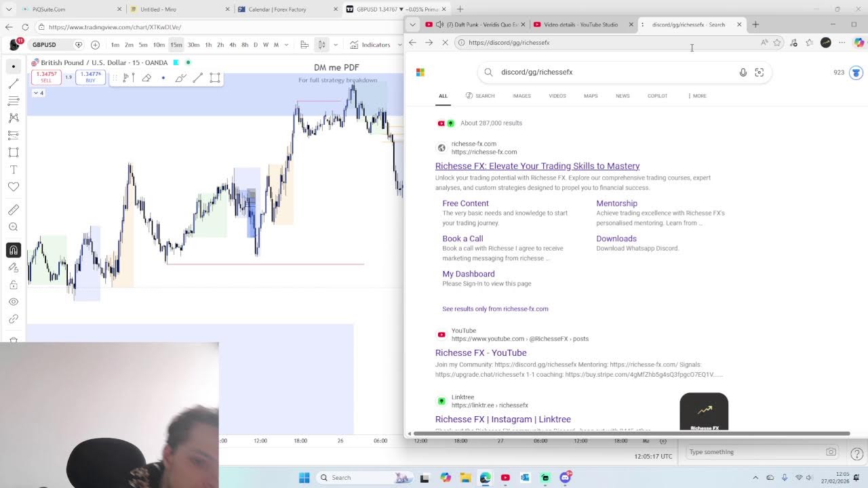Select the ruler measure tool

click(x=13, y=210)
